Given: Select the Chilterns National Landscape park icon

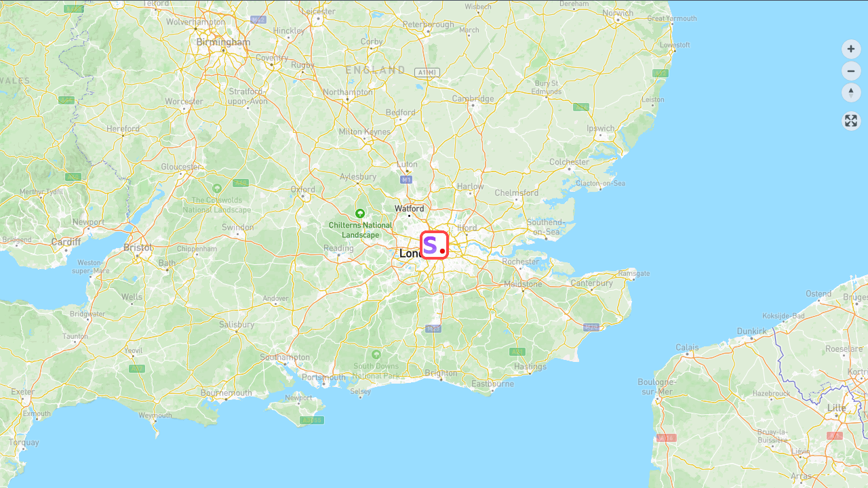Looking at the screenshot, I should 360,213.
